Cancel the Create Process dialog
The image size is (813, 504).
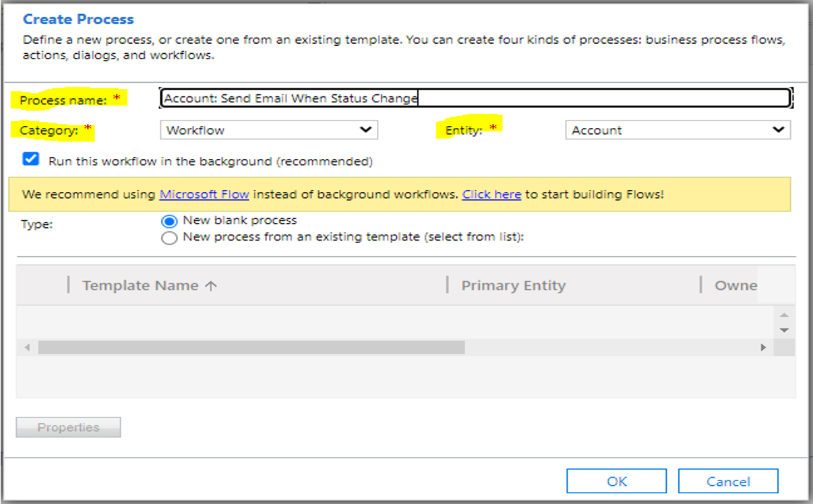[x=728, y=481]
